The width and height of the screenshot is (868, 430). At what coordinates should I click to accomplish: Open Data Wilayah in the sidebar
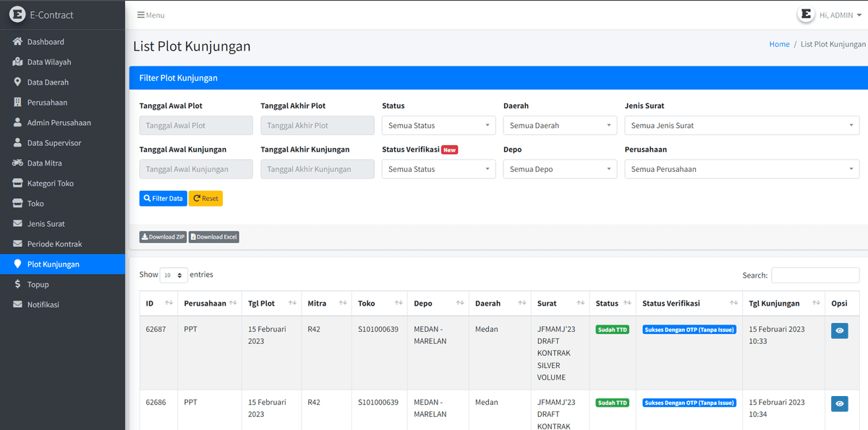pos(48,62)
